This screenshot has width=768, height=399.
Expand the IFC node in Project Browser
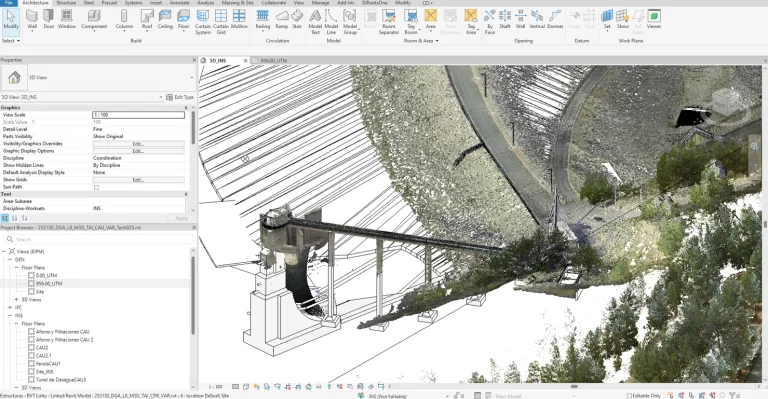click(10, 307)
